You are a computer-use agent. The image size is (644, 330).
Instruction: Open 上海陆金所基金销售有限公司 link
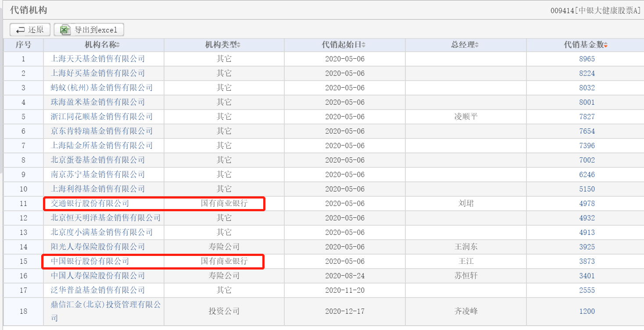pyautogui.click(x=102, y=145)
